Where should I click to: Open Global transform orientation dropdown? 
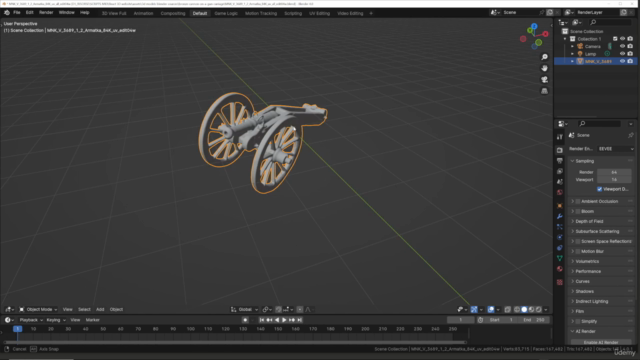point(244,309)
